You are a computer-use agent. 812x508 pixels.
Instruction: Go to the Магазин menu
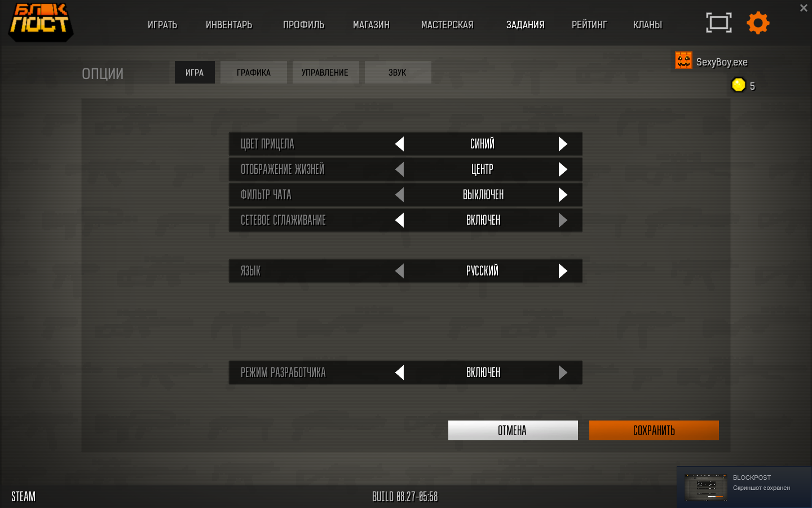(371, 25)
